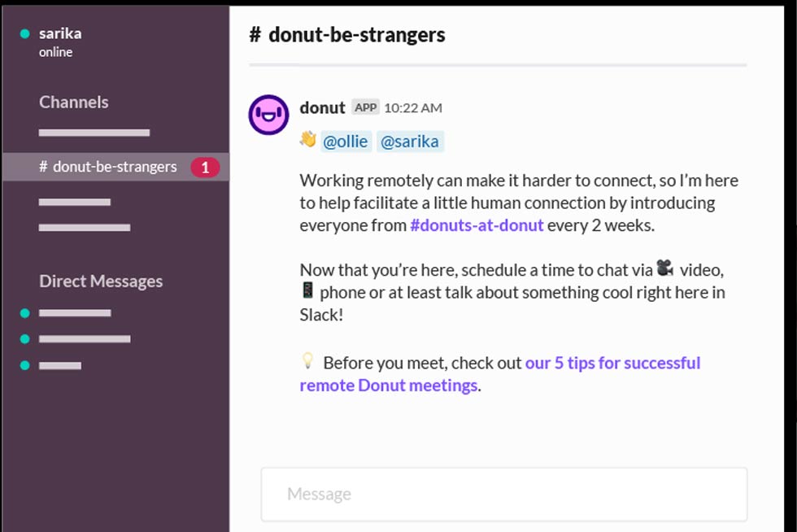Open the sarika workspace user menu
The width and height of the screenshot is (797, 532).
(x=60, y=34)
